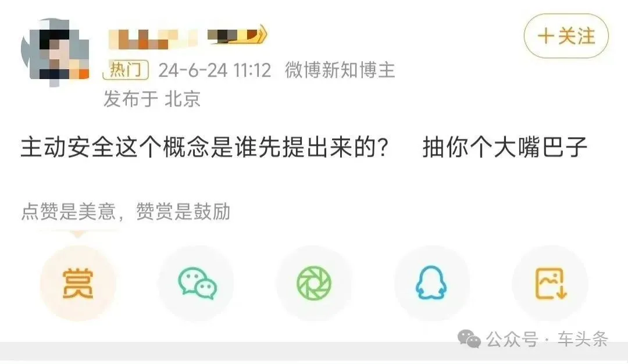Tap the orange 赏 reward icon
628x364 pixels.
tap(78, 284)
